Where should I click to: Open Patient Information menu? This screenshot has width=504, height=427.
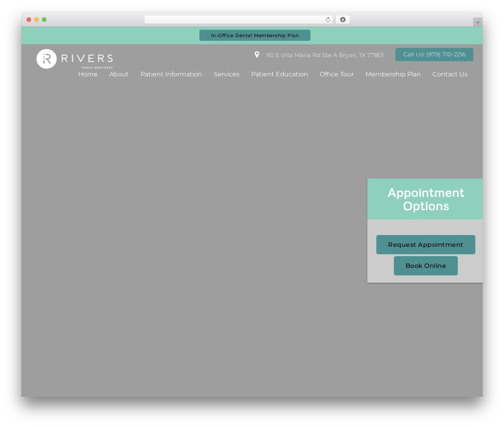pos(171,74)
